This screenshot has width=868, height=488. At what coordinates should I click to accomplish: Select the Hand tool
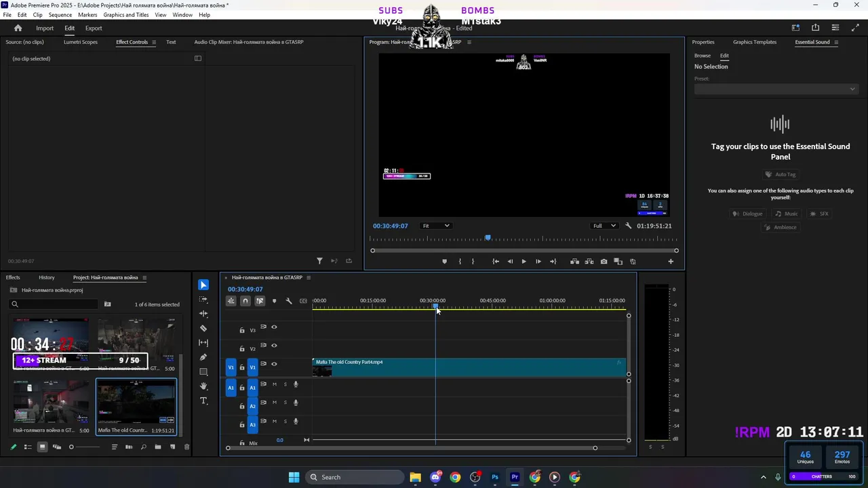[203, 386]
